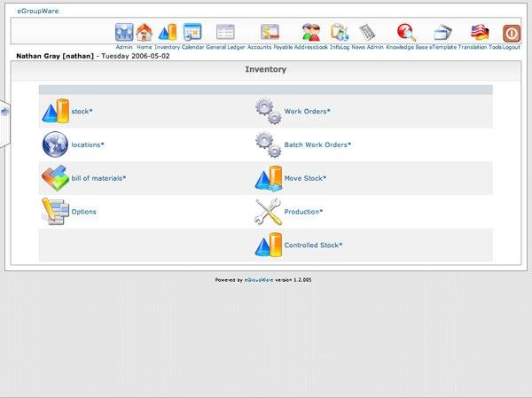Click the Work Orders gears icon

click(269, 112)
